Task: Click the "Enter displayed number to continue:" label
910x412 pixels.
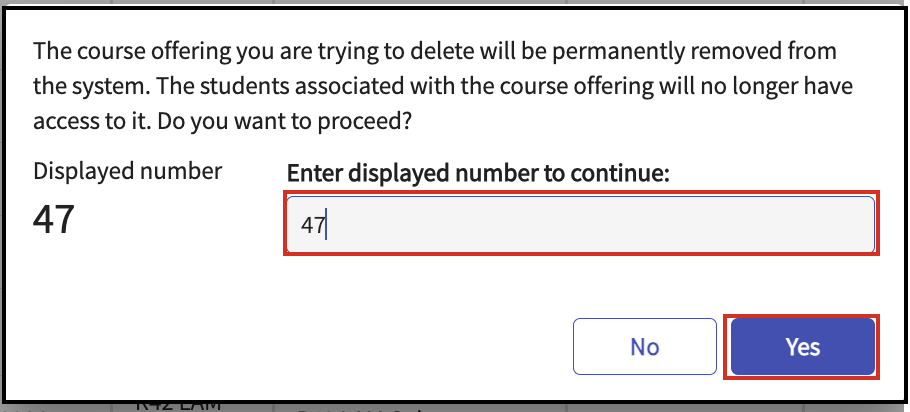Action: 477,173
